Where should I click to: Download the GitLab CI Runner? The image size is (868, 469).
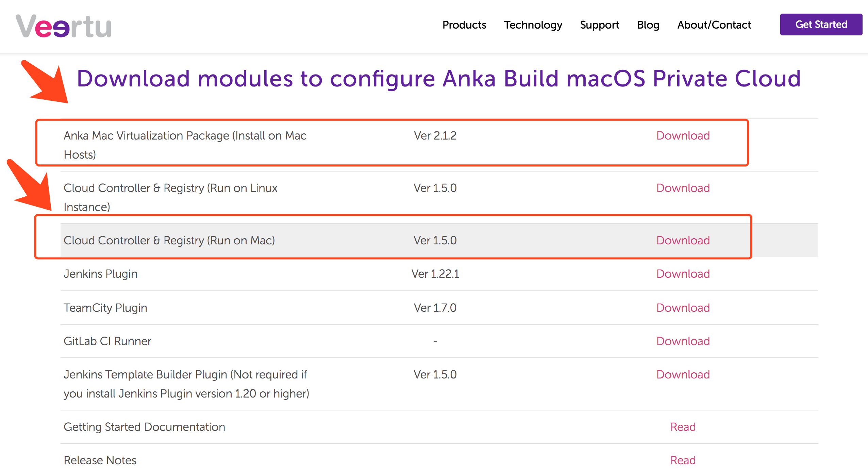click(x=683, y=341)
